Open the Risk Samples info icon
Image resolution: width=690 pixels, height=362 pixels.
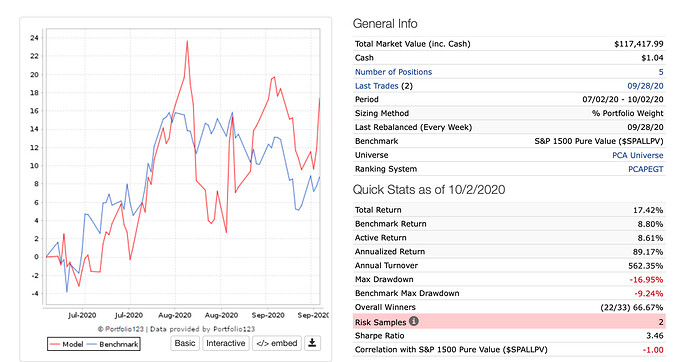tap(414, 321)
